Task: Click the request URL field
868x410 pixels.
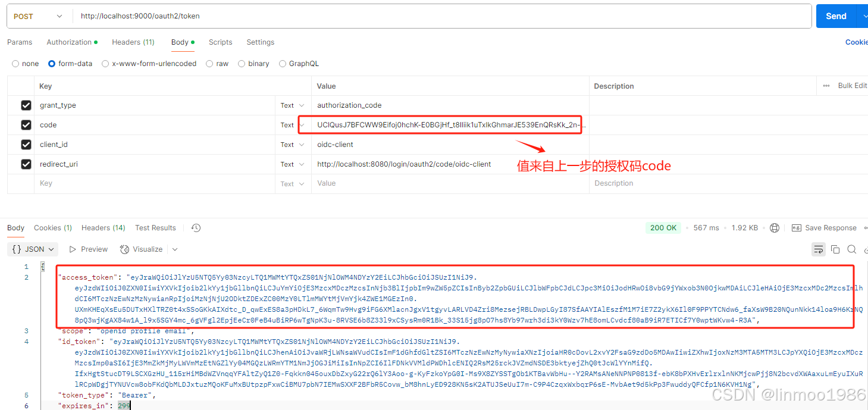Action: (x=441, y=16)
